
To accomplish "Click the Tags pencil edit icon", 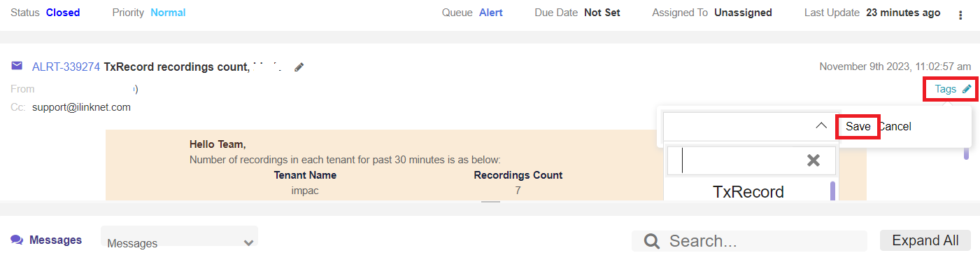I will [967, 89].
